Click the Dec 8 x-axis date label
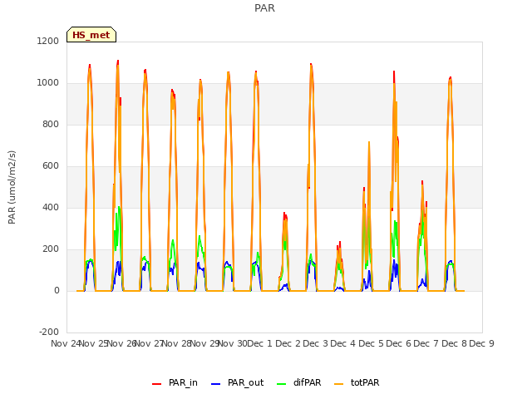Screen dimensions: 532x399 (x=454, y=343)
